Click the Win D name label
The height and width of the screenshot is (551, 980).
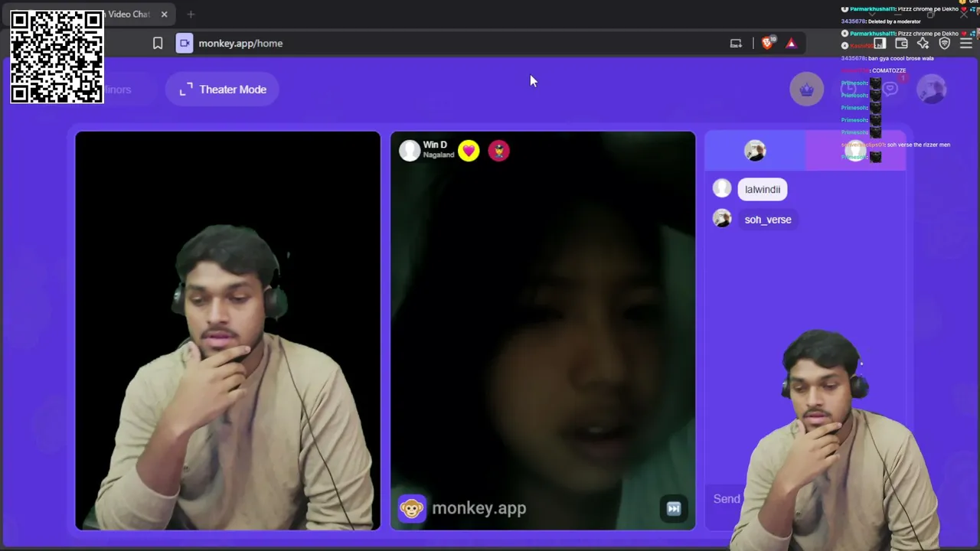[x=435, y=145]
